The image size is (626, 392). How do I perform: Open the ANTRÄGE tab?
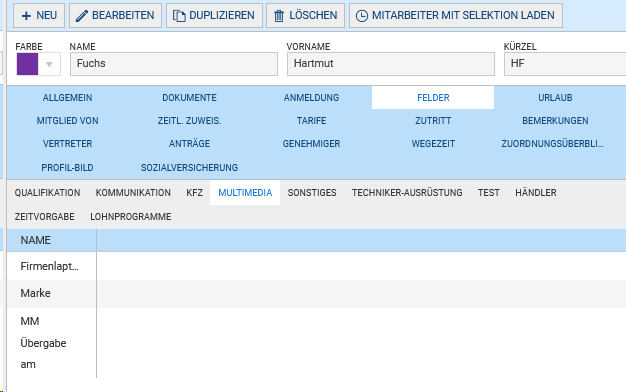pos(189,144)
